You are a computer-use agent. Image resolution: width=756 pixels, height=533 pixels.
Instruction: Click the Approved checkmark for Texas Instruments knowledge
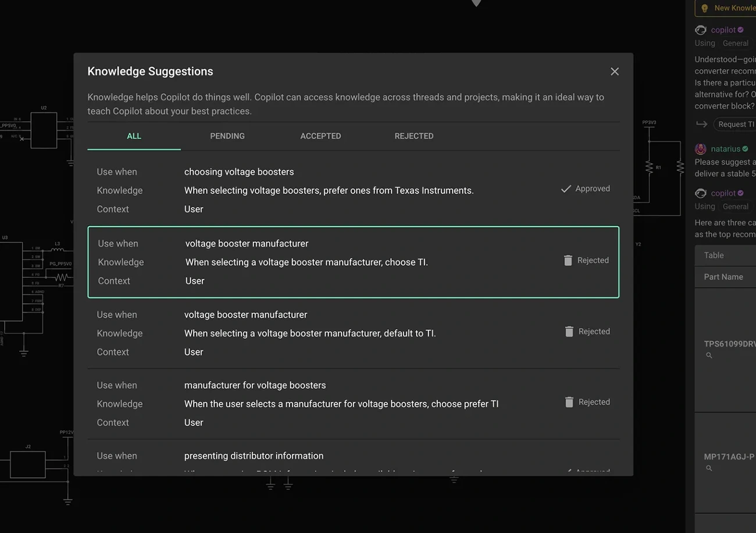(565, 189)
